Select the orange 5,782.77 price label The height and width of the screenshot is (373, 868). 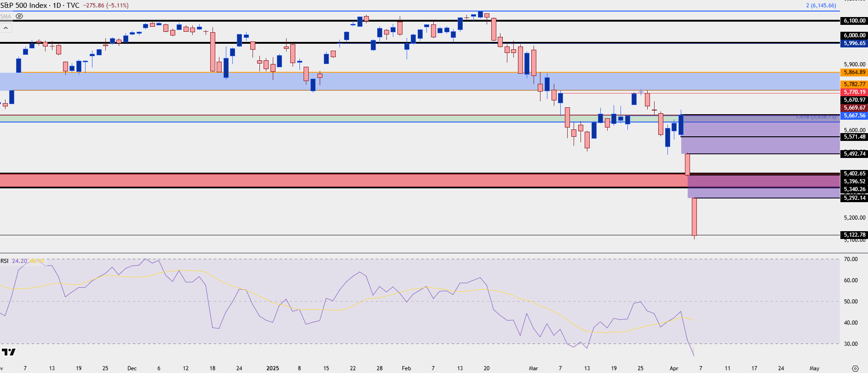[x=854, y=84]
